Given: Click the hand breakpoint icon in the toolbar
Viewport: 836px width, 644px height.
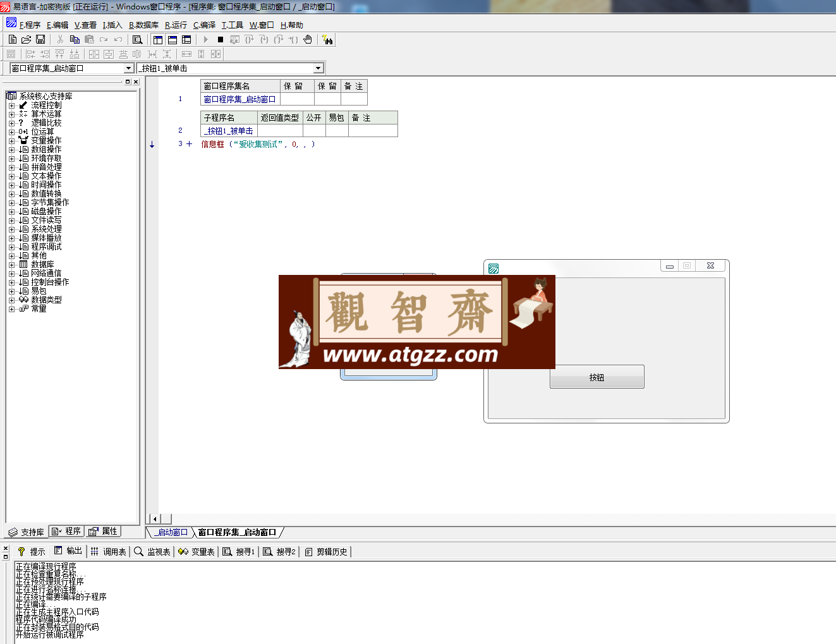Looking at the screenshot, I should tap(308, 39).
